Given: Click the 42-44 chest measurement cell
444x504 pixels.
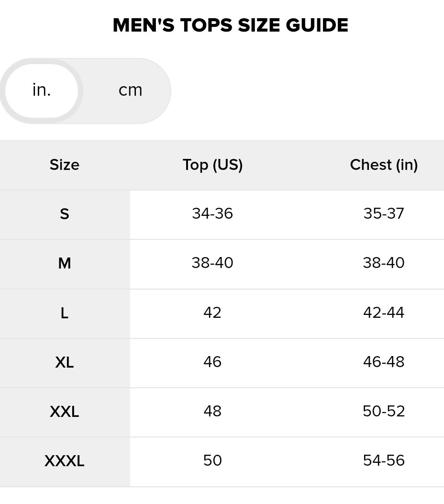Looking at the screenshot, I should (384, 313).
